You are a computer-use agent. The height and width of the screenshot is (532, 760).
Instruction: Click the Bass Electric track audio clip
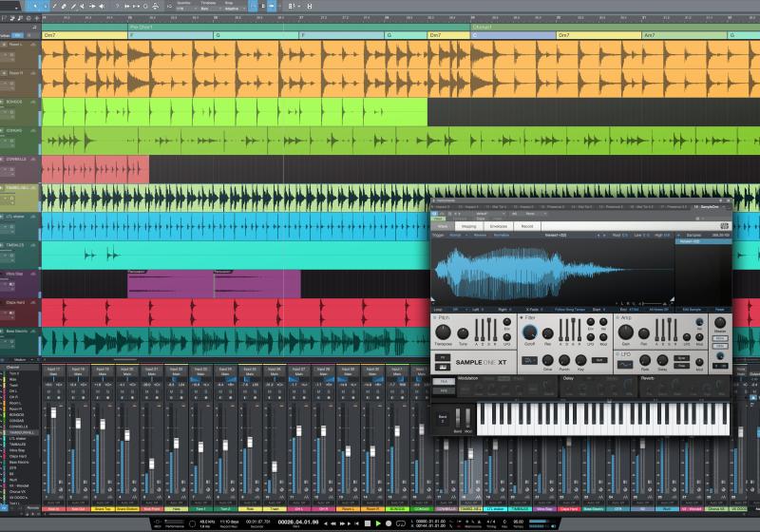coord(235,342)
